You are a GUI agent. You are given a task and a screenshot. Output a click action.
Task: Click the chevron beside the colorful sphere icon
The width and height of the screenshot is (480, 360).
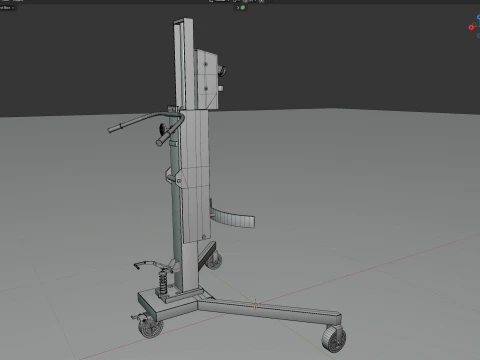[238, 7]
